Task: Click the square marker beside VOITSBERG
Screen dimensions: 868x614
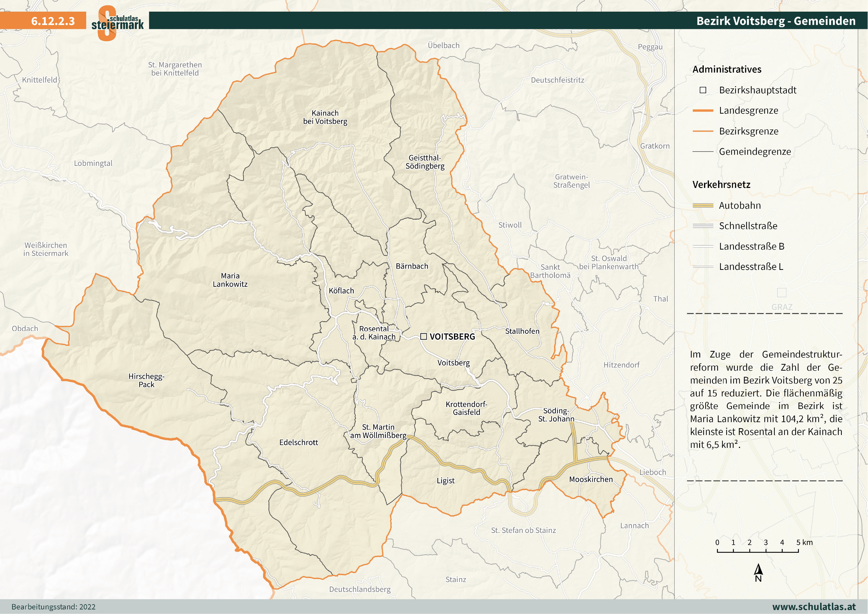Action: (x=424, y=336)
